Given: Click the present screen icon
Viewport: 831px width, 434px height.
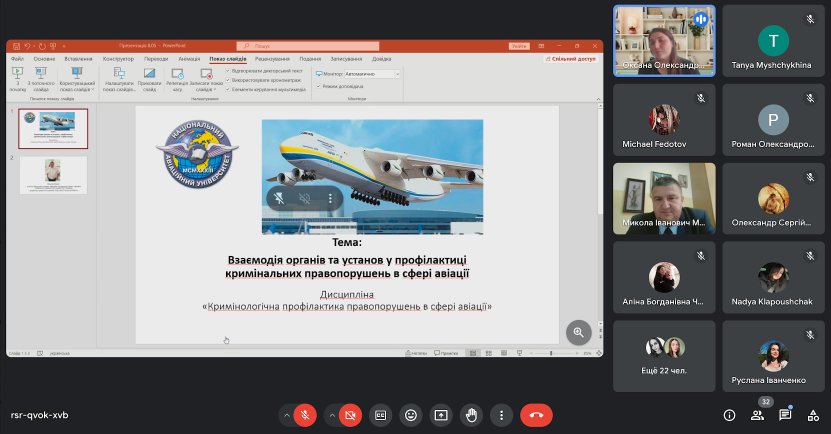Looking at the screenshot, I should click(440, 414).
